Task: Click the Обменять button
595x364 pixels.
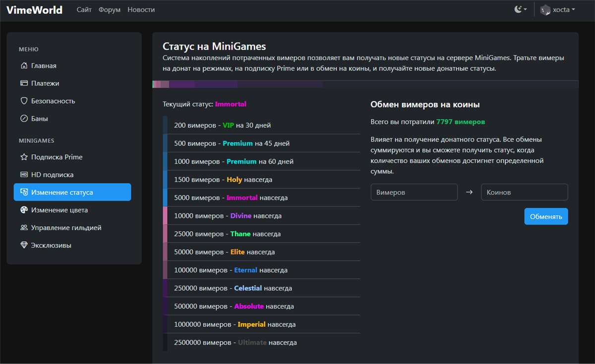Action: point(546,216)
